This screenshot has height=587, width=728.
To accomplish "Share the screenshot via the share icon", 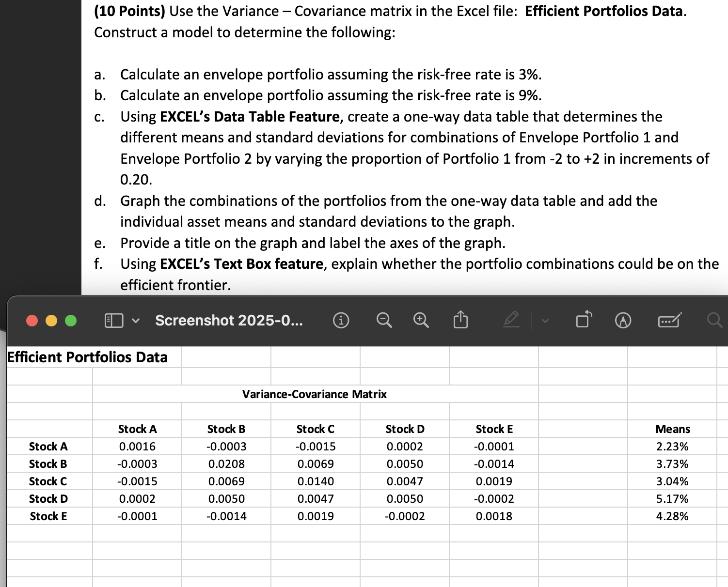I will click(x=460, y=320).
